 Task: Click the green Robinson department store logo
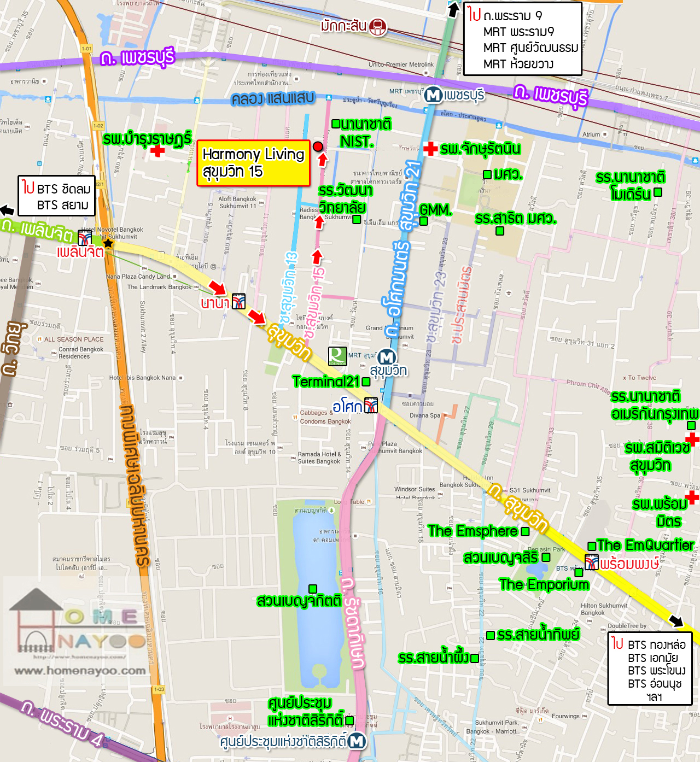click(337, 356)
